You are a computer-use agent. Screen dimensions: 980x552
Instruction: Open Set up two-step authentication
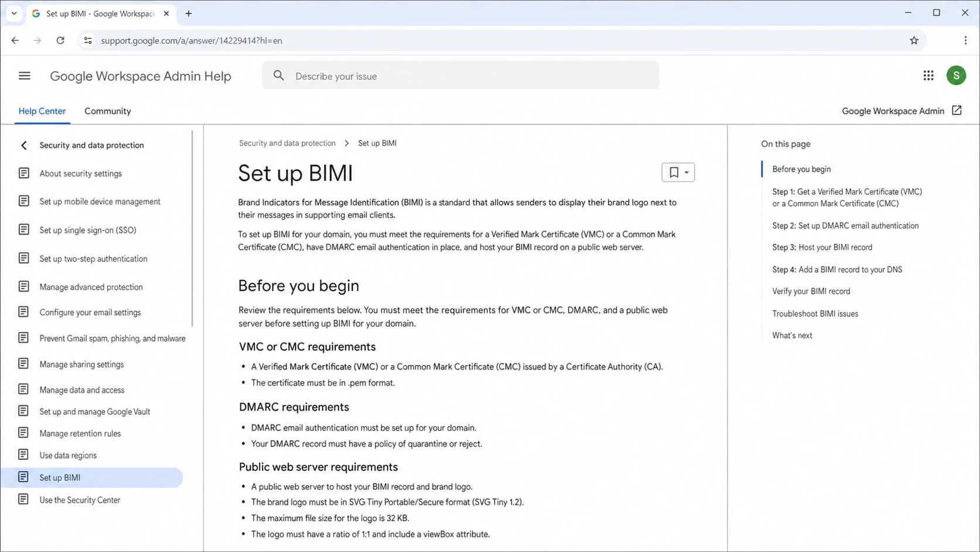click(x=93, y=259)
